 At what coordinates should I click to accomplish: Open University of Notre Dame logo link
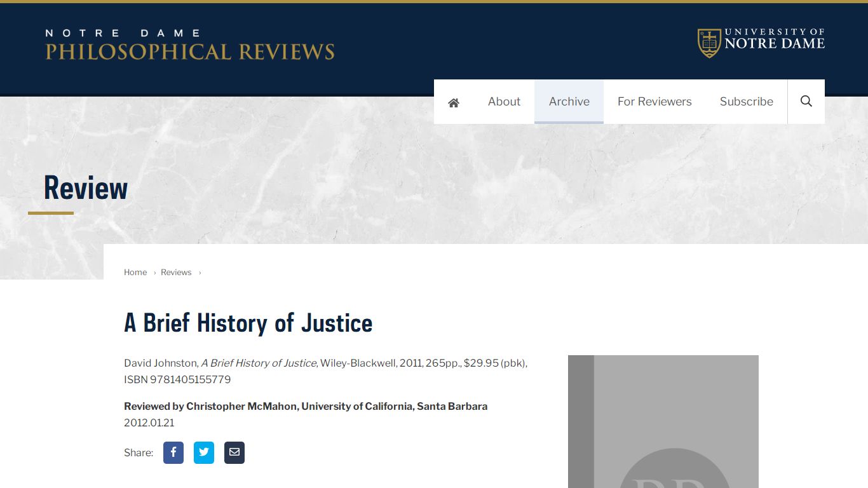761,43
